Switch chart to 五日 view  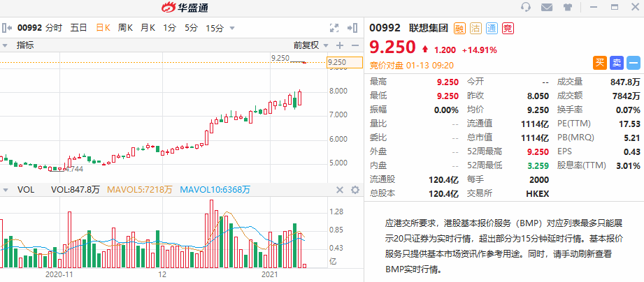click(x=78, y=28)
